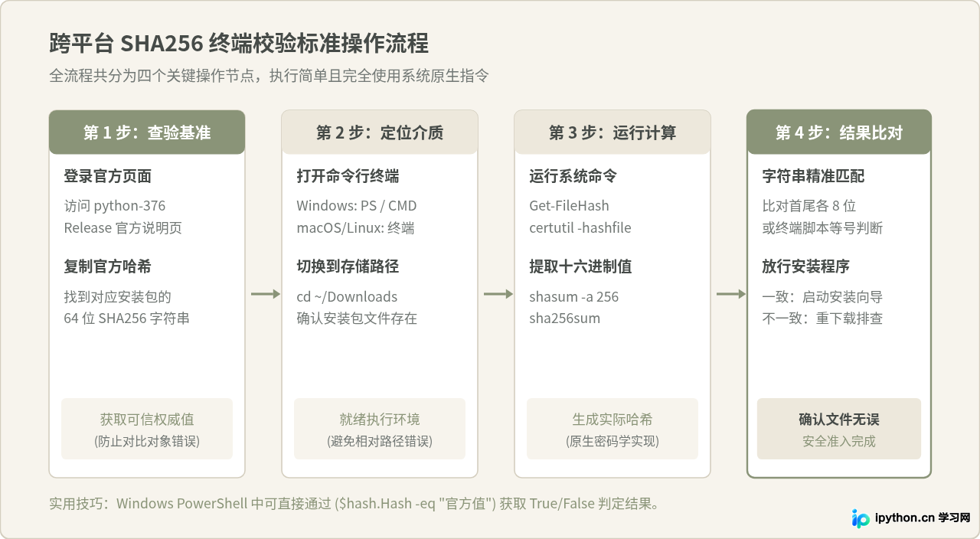The image size is (980, 539).
Task: Click the heading 提取十六进制值
Action: coord(580,266)
